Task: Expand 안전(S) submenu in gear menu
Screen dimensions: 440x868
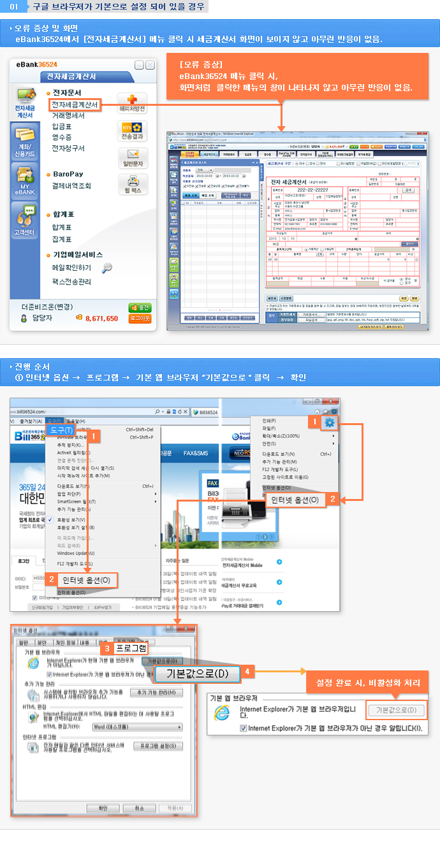Action: click(270, 443)
